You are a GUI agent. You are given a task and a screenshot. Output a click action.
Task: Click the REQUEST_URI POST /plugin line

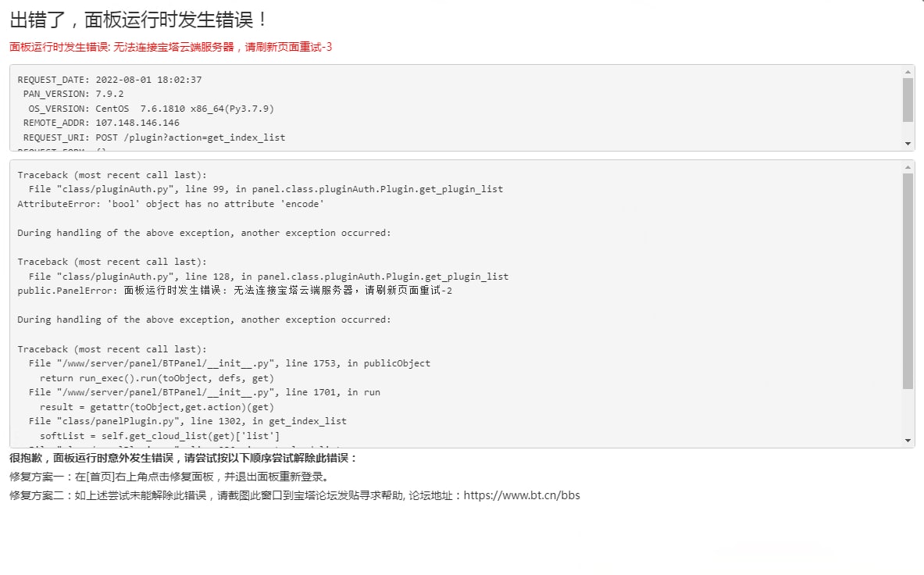[x=154, y=137]
